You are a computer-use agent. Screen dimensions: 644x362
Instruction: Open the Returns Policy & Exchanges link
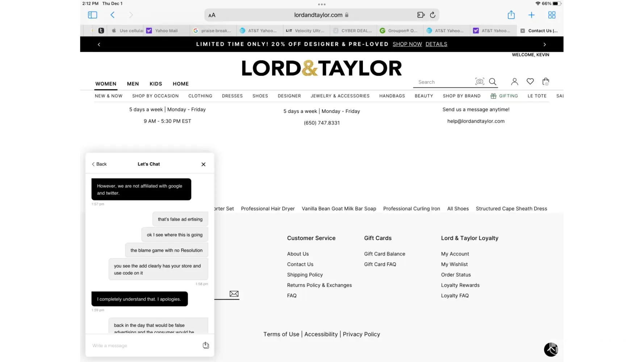[319, 285]
